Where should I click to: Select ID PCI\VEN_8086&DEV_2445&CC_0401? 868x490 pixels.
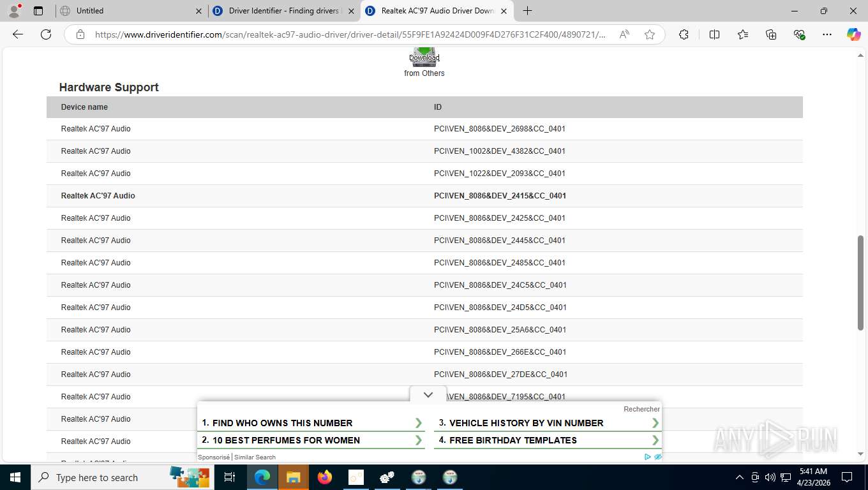(x=500, y=241)
